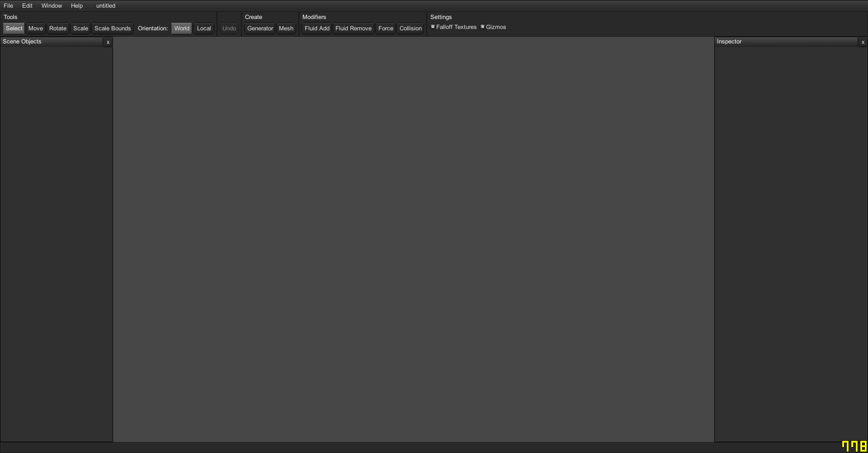Add a Fluid Remove modifier
The width and height of the screenshot is (868, 453).
pyautogui.click(x=354, y=28)
